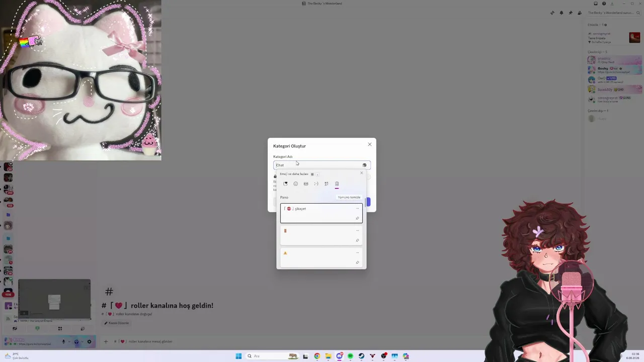
Task: Open Discord help icon
Action: (604, 4)
